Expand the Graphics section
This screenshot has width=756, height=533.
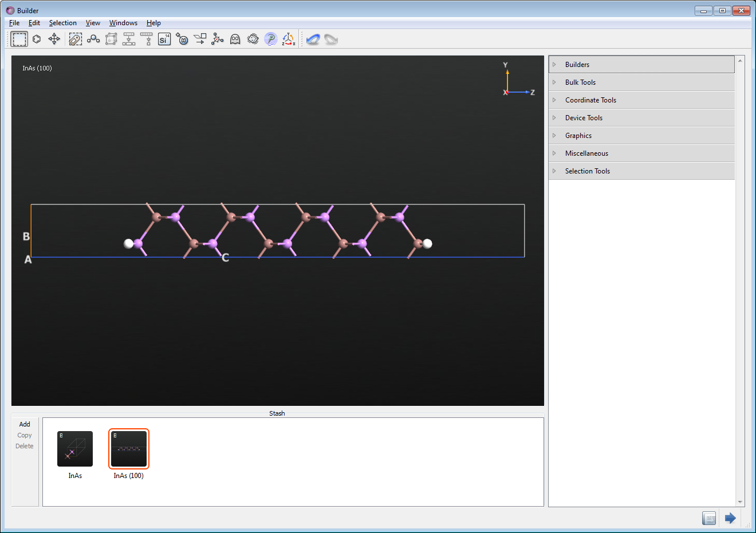click(641, 136)
